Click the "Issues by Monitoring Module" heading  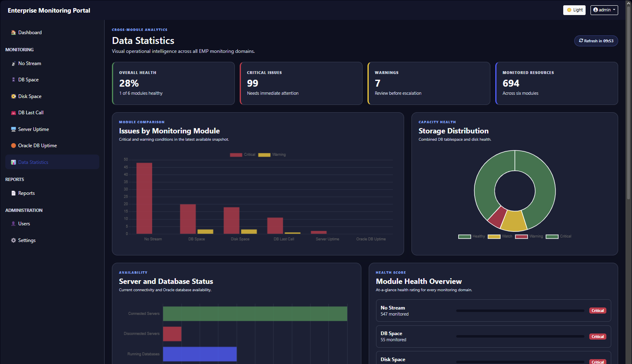coord(169,131)
